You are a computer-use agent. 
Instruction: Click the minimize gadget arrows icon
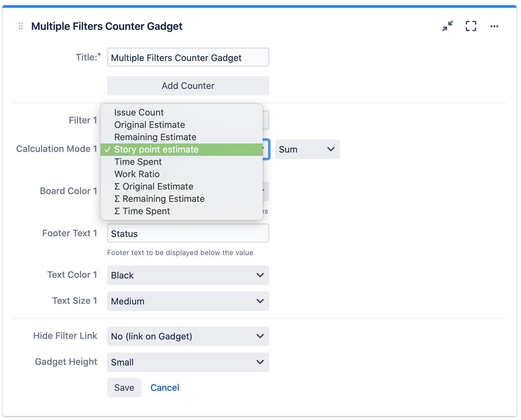(447, 26)
